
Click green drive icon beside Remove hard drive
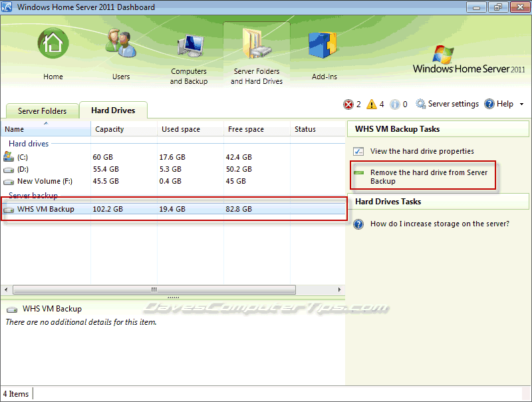click(x=358, y=173)
